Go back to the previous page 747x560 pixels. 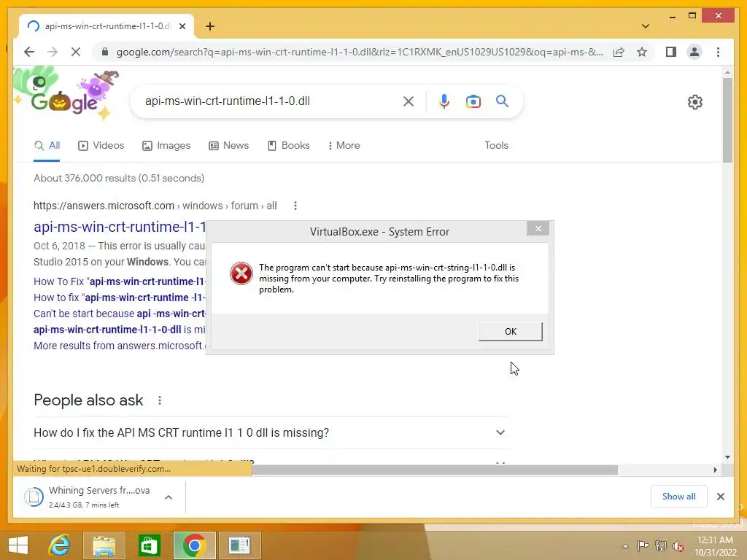29,52
